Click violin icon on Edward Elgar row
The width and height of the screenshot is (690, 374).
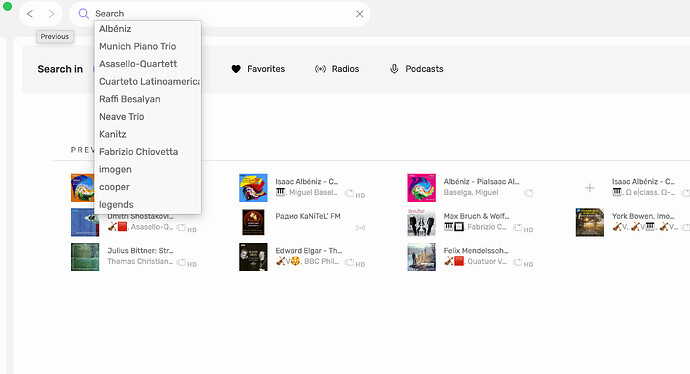(280, 261)
